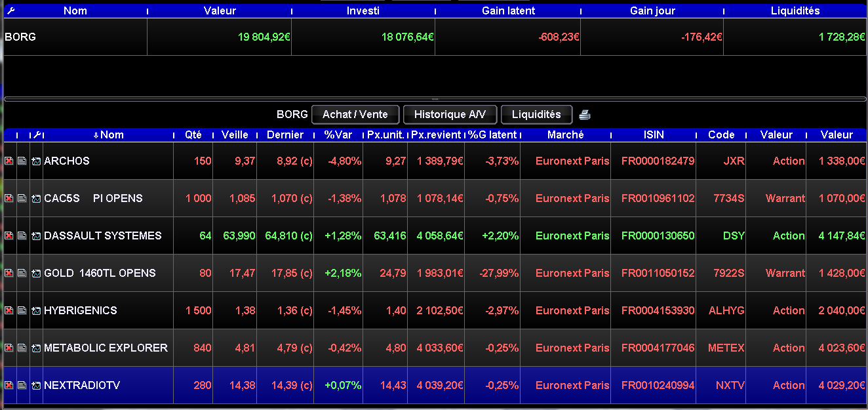This screenshot has height=410, width=868.
Task: Click the red X beside DASSAULT SYSTEMES
Action: (x=9, y=236)
